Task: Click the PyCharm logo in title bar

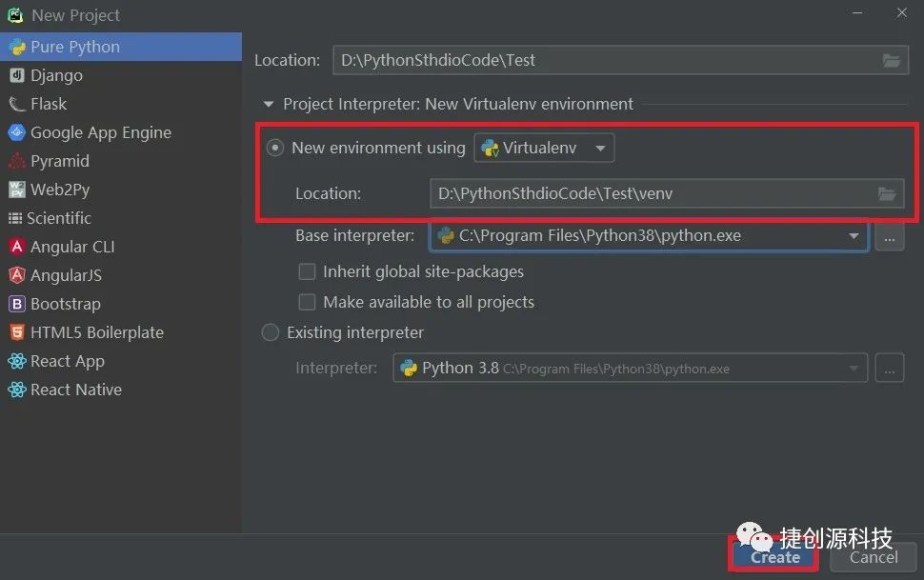Action: 14,14
